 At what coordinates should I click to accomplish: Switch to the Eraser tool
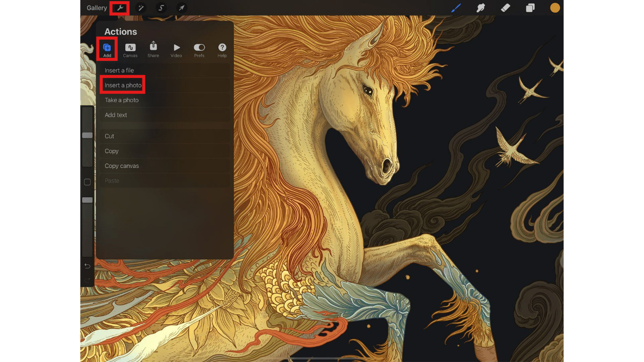[506, 8]
